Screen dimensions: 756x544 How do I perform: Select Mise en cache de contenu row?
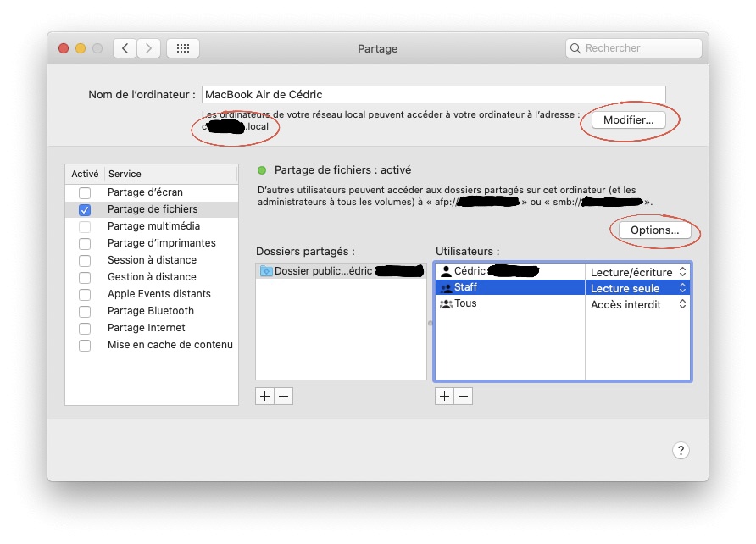tap(152, 345)
